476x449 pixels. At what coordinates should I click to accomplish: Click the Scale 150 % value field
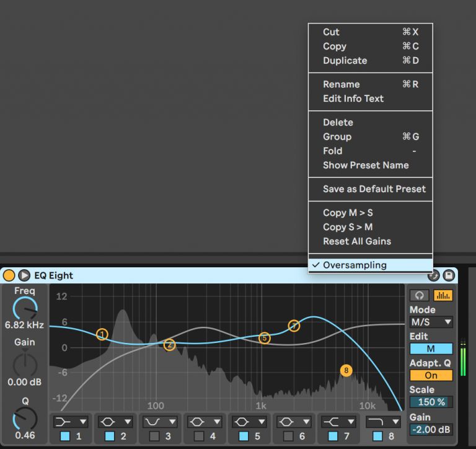click(431, 402)
